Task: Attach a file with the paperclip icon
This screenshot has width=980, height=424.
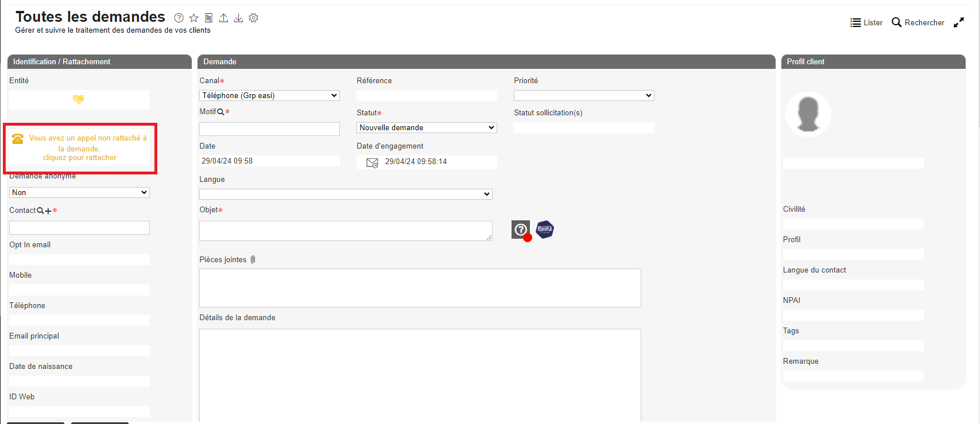Action: (253, 260)
